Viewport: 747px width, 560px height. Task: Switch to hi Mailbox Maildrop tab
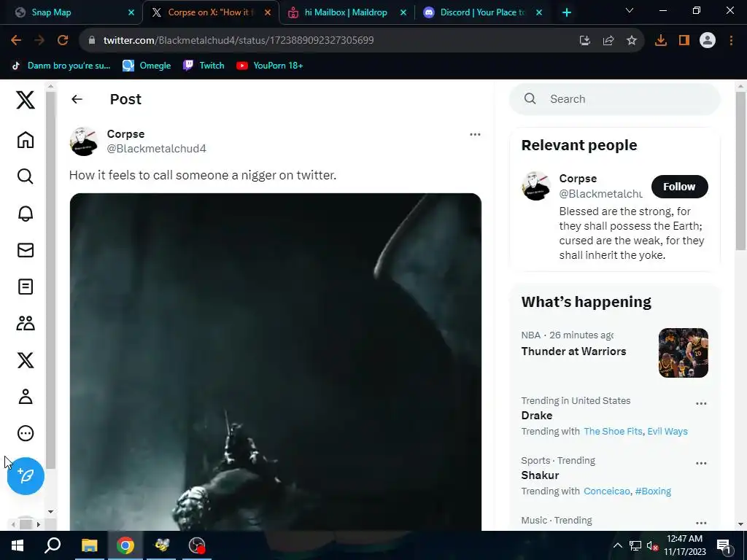[345, 12]
